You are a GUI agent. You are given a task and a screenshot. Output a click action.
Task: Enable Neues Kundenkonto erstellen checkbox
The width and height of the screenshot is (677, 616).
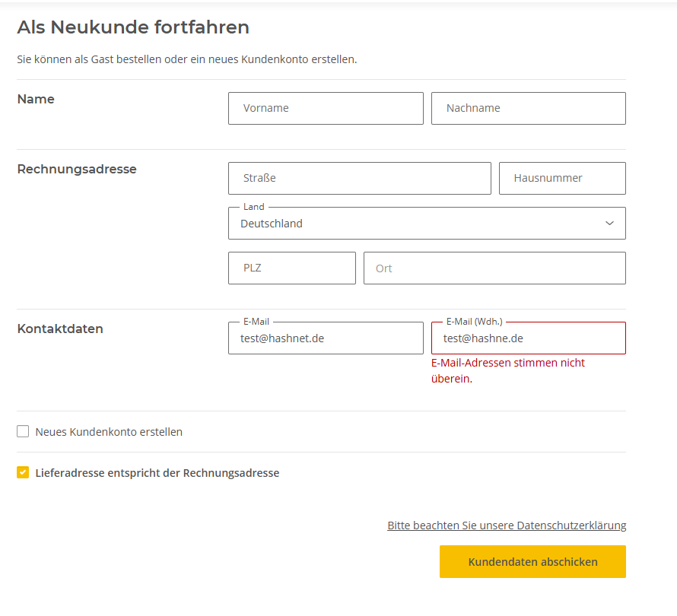[23, 431]
